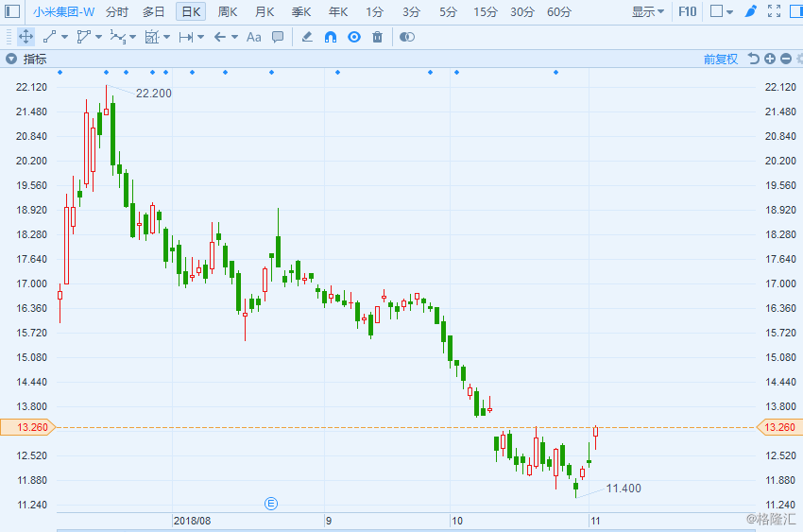Select the 日K daily candlestick tab
803x532 pixels.
[191, 11]
